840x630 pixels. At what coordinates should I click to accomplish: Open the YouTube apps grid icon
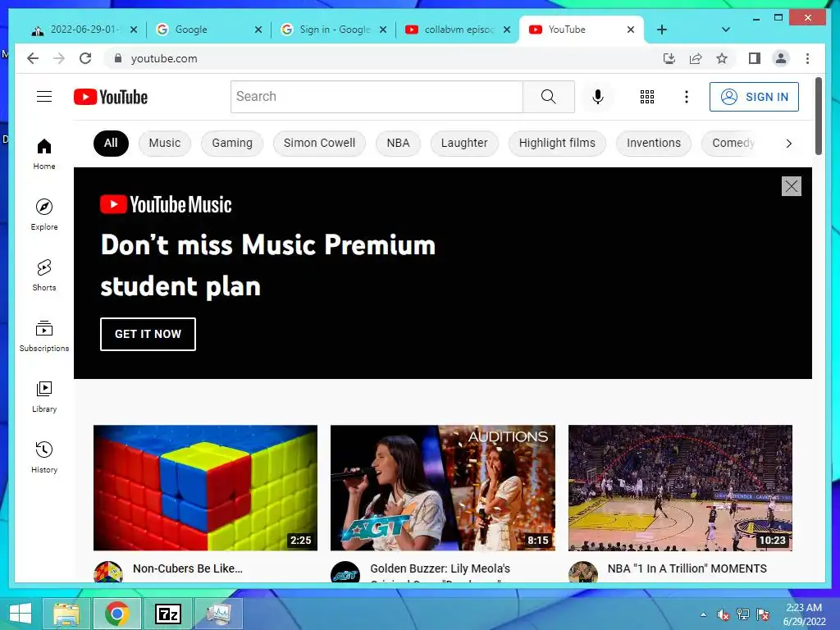pyautogui.click(x=647, y=97)
